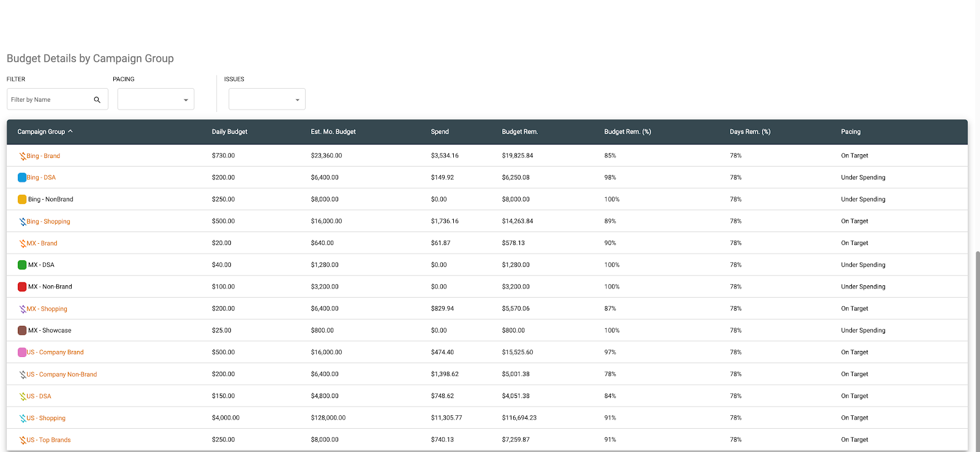This screenshot has width=980, height=452.
Task: Open the Bing - DSA campaign link
Action: tap(41, 178)
